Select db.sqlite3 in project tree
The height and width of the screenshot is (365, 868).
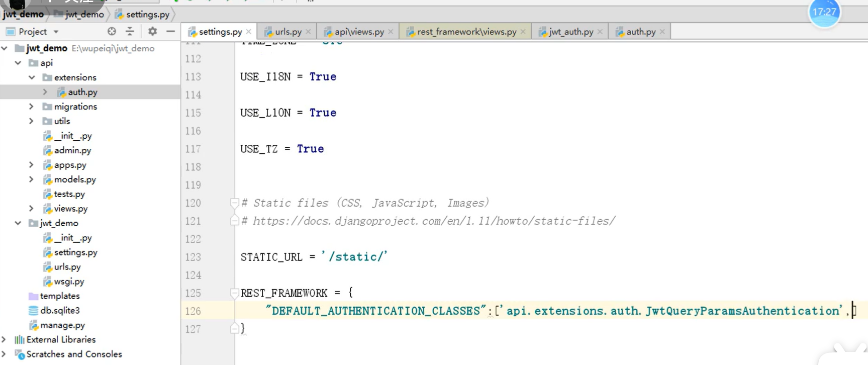[x=60, y=311]
